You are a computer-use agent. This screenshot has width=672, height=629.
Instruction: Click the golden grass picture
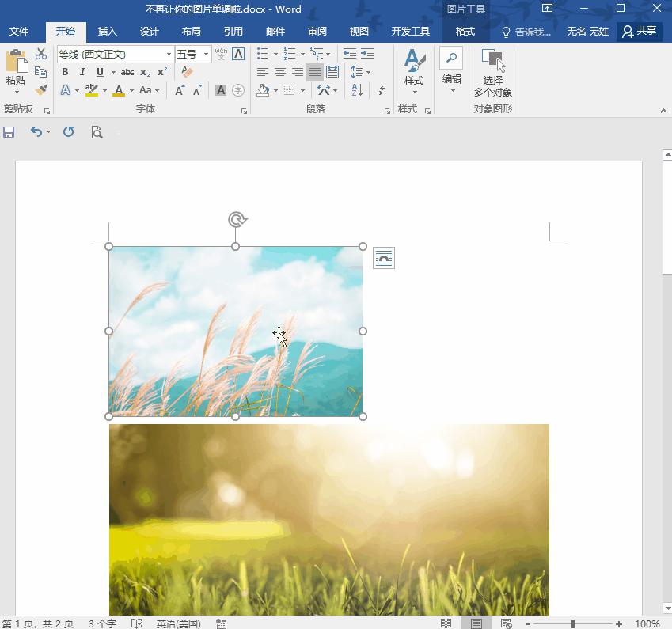click(328, 519)
